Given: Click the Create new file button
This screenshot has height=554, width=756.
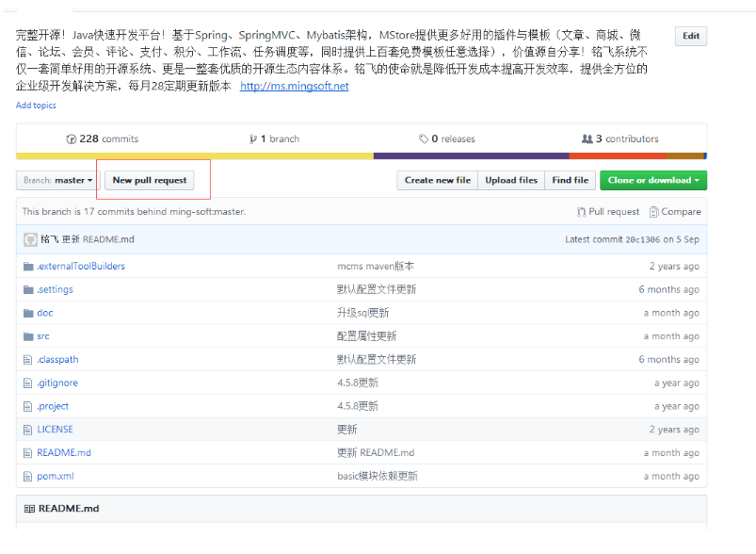Looking at the screenshot, I should coord(437,180).
